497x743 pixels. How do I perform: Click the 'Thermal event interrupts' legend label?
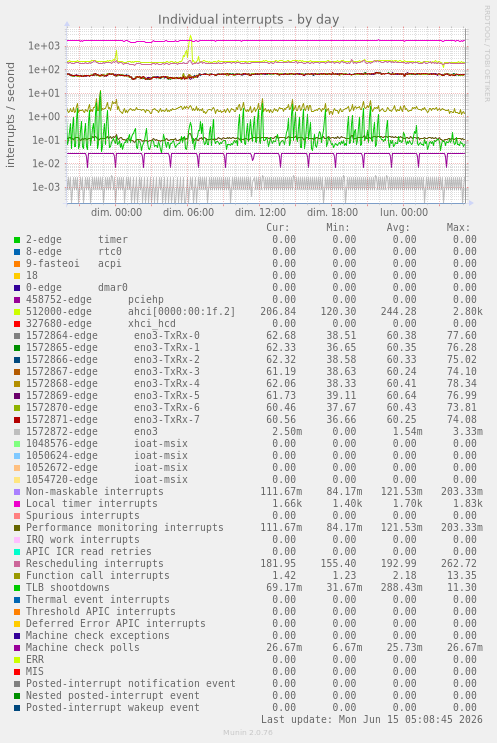pyautogui.click(x=98, y=600)
